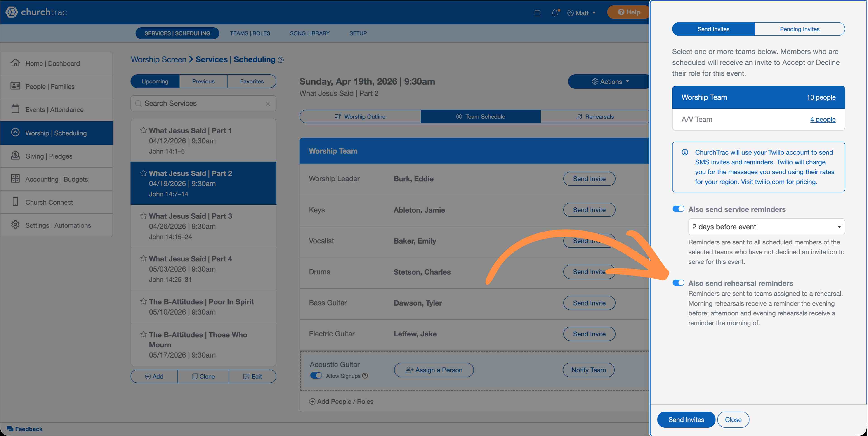
Task: Clear the Search Services field with X
Action: (268, 104)
